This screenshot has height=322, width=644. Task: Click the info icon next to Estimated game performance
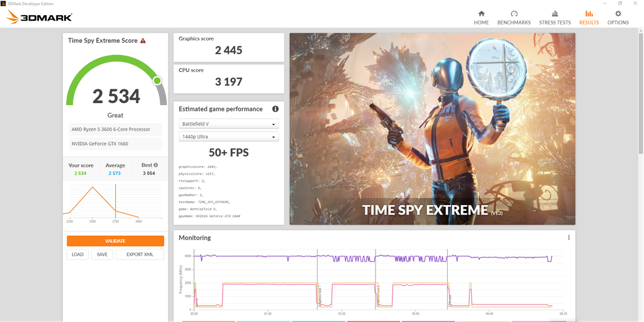275,109
